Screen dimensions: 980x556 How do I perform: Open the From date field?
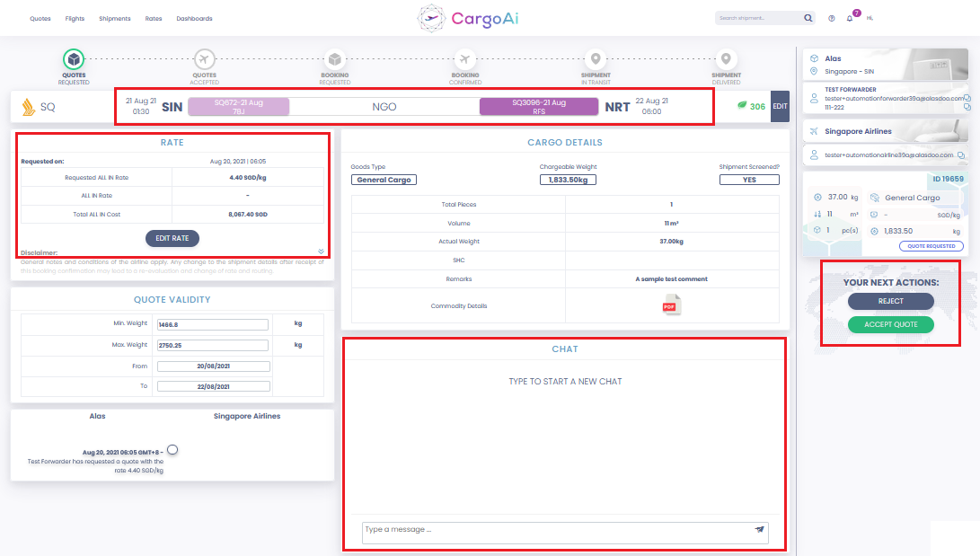[x=213, y=366]
